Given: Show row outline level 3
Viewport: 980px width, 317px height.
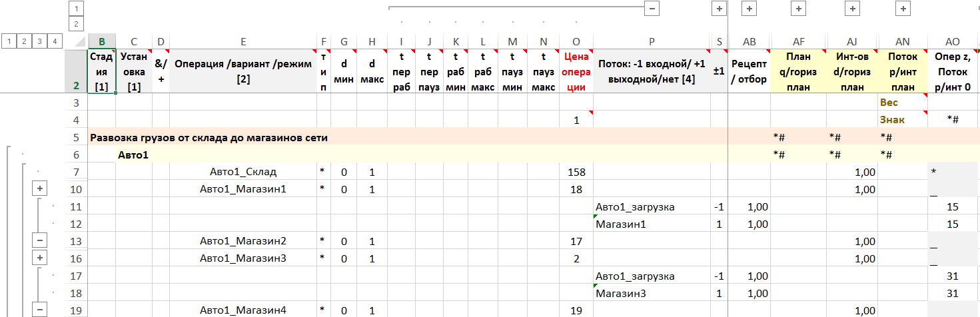Looking at the screenshot, I should point(40,41).
